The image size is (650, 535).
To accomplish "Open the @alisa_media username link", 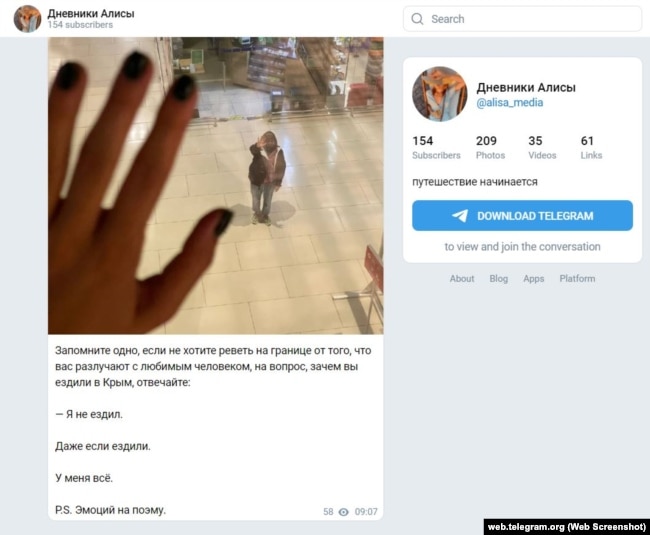I will pos(509,102).
